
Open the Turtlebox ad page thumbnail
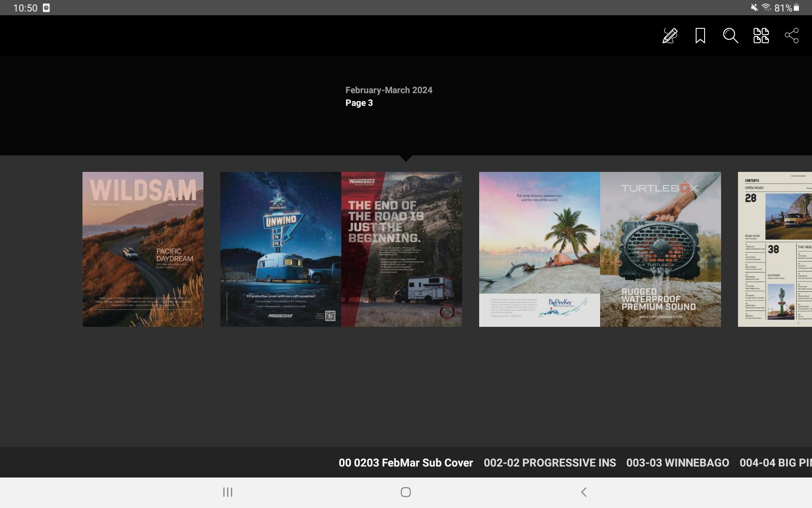661,249
